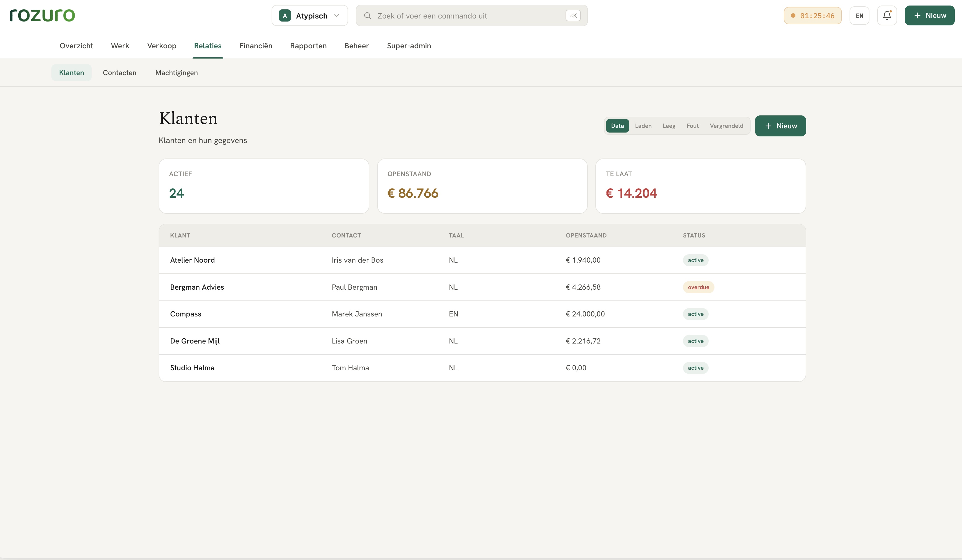This screenshot has width=962, height=560.
Task: Open the notifications bell
Action: [887, 16]
